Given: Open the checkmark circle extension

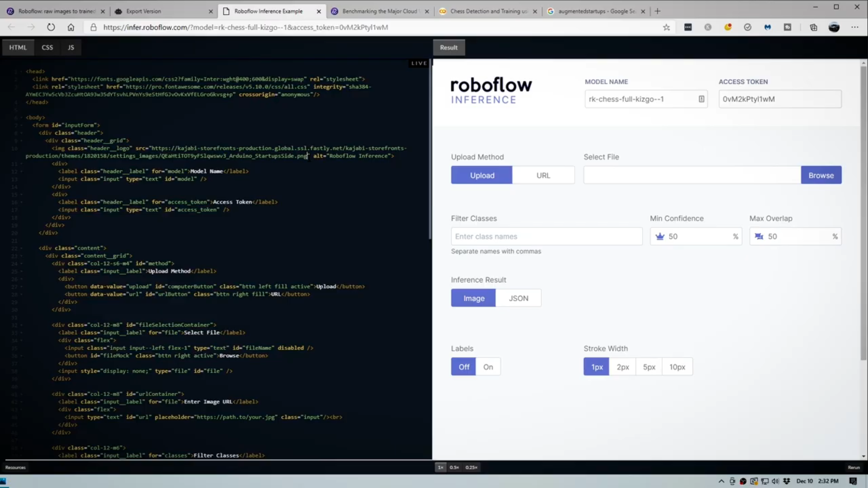Looking at the screenshot, I should pyautogui.click(x=748, y=27).
